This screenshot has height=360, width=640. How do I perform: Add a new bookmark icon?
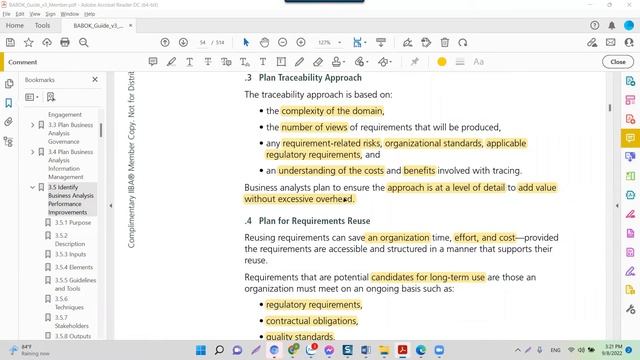pyautogui.click(x=51, y=97)
